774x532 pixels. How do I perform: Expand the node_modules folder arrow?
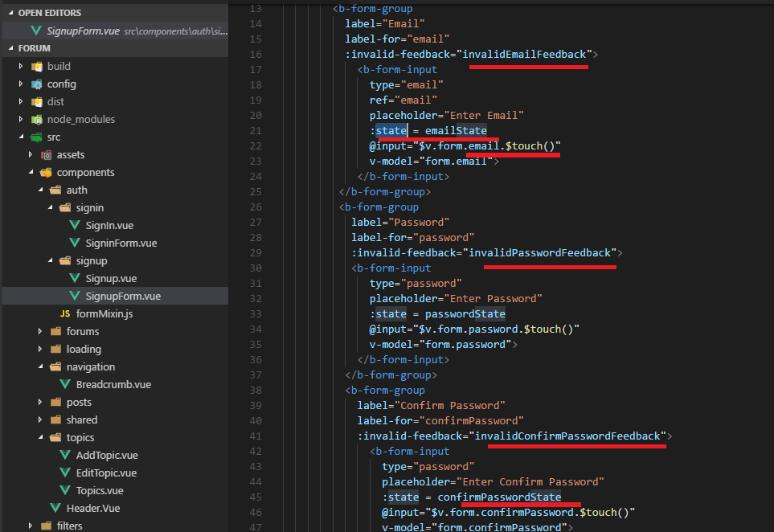21,120
